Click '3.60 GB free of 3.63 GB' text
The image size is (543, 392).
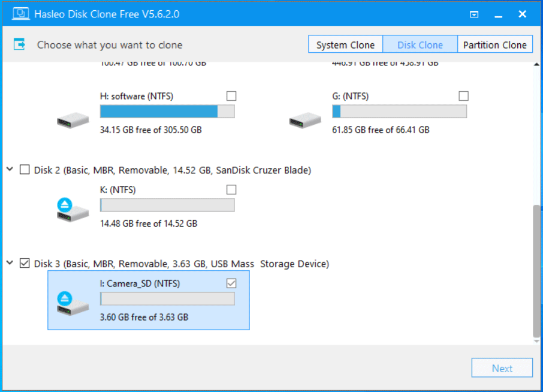click(144, 317)
